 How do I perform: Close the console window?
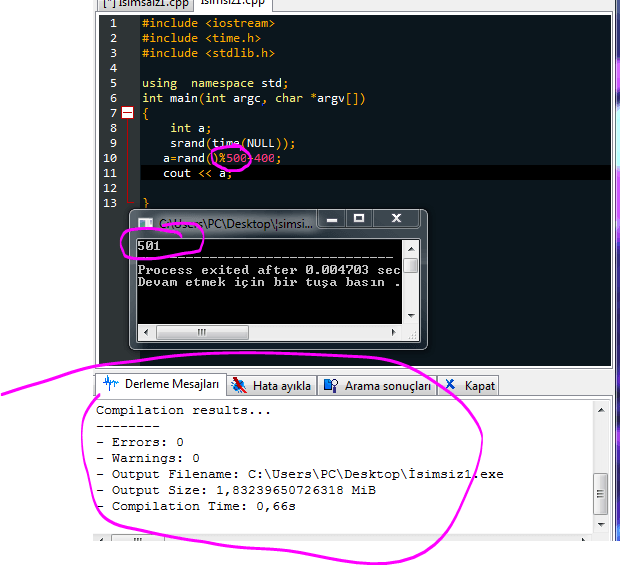click(396, 219)
